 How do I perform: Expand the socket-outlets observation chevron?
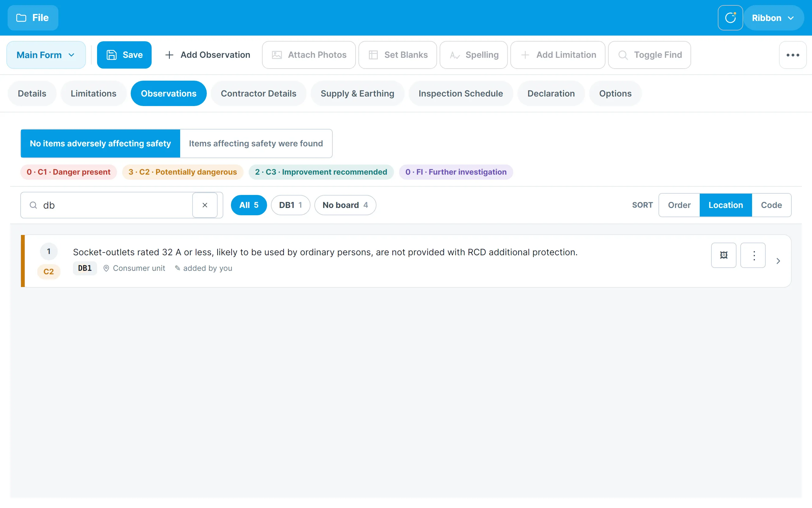778,261
